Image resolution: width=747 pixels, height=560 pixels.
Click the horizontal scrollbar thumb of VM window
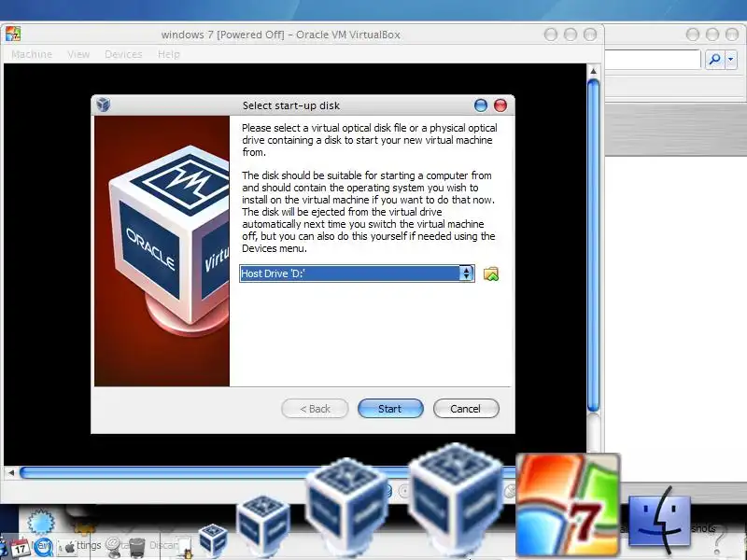tap(267, 473)
